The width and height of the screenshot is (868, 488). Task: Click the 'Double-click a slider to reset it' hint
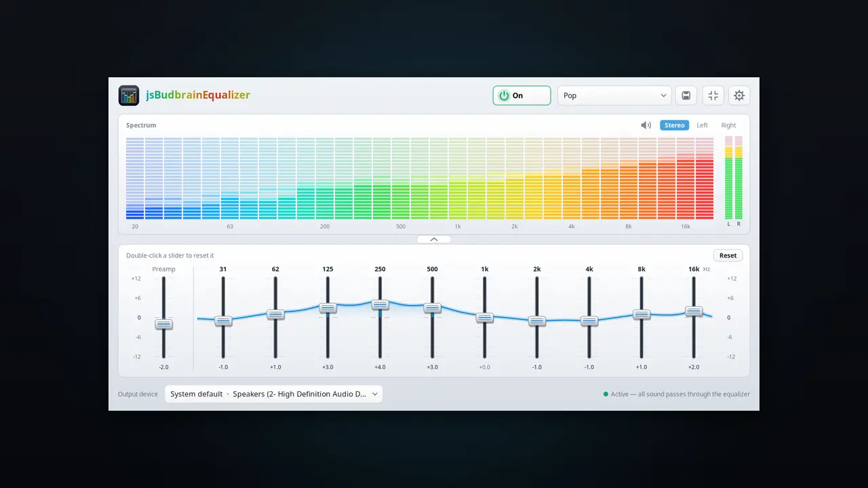[170, 256]
